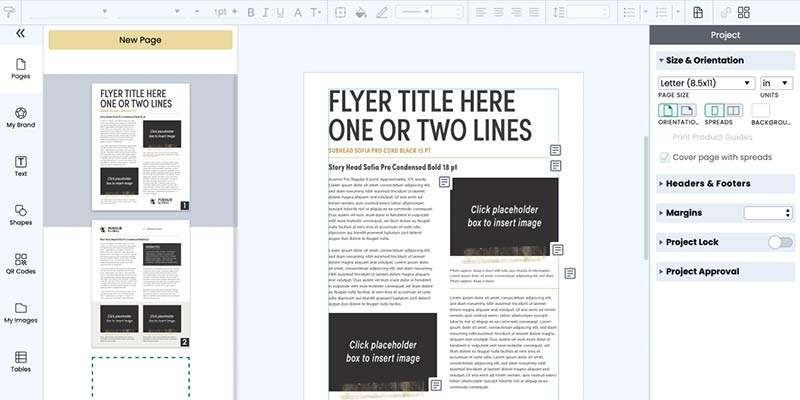The image size is (800, 400).
Task: Open the My Images folder
Action: [20, 312]
